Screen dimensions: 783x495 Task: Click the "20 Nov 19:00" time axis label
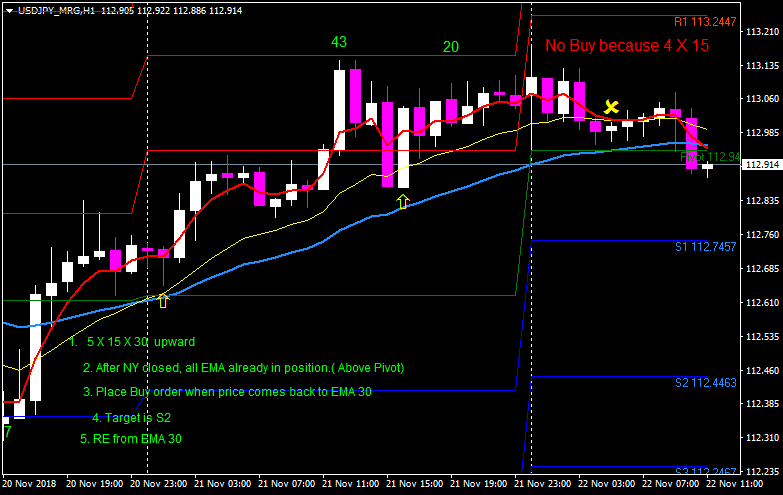tap(95, 484)
